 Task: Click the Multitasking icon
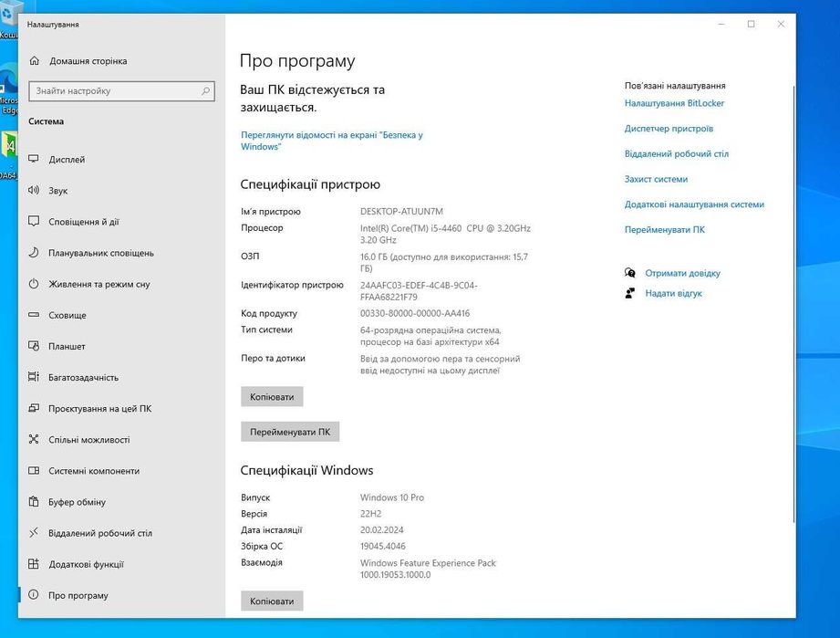(x=34, y=377)
